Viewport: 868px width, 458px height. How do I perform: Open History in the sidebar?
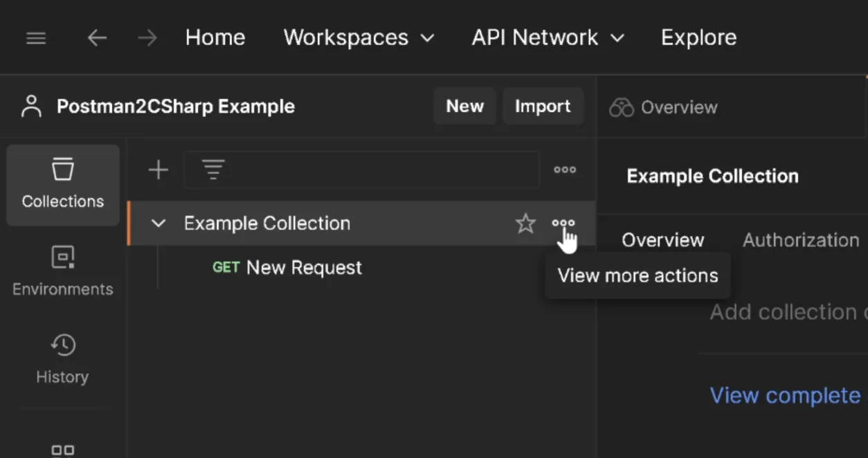click(x=63, y=358)
